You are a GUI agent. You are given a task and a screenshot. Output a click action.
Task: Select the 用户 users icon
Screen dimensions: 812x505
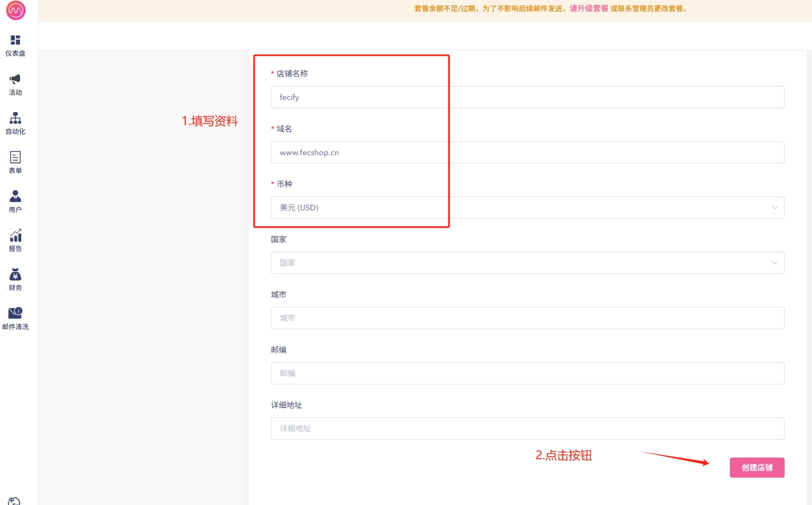point(16,196)
